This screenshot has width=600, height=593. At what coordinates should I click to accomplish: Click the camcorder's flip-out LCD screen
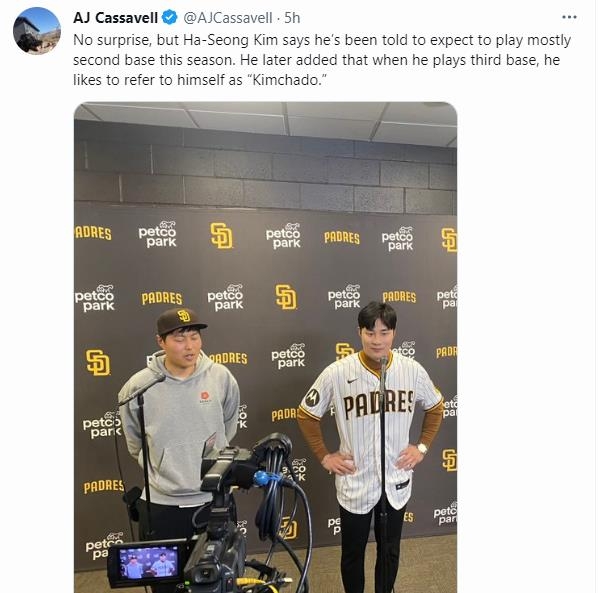[x=147, y=563]
